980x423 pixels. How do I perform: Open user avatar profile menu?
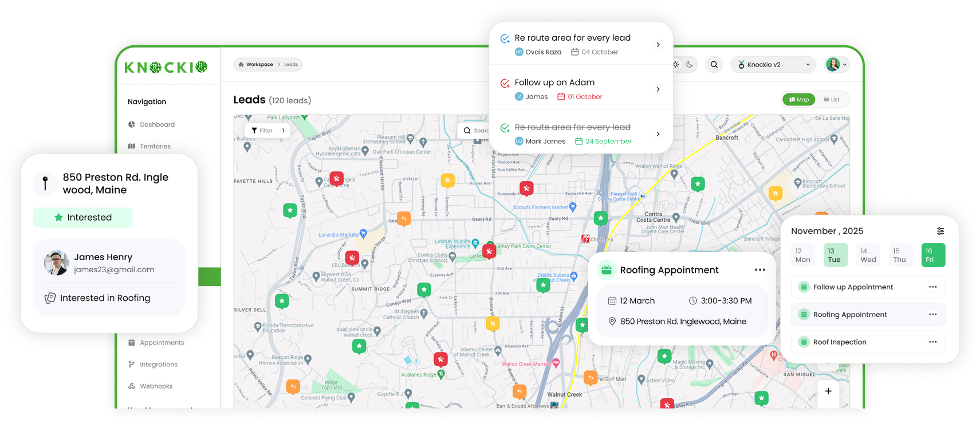point(836,65)
